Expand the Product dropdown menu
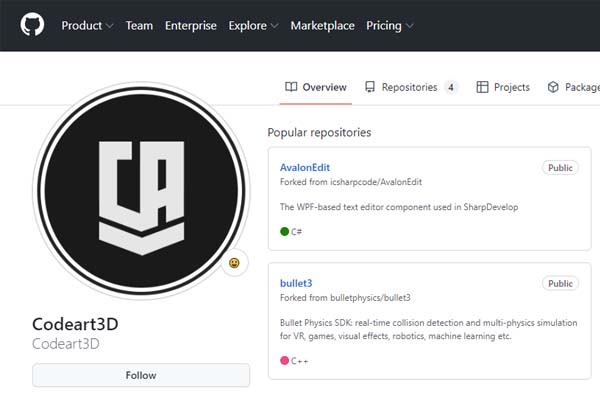This screenshot has width=600, height=400. pyautogui.click(x=87, y=26)
